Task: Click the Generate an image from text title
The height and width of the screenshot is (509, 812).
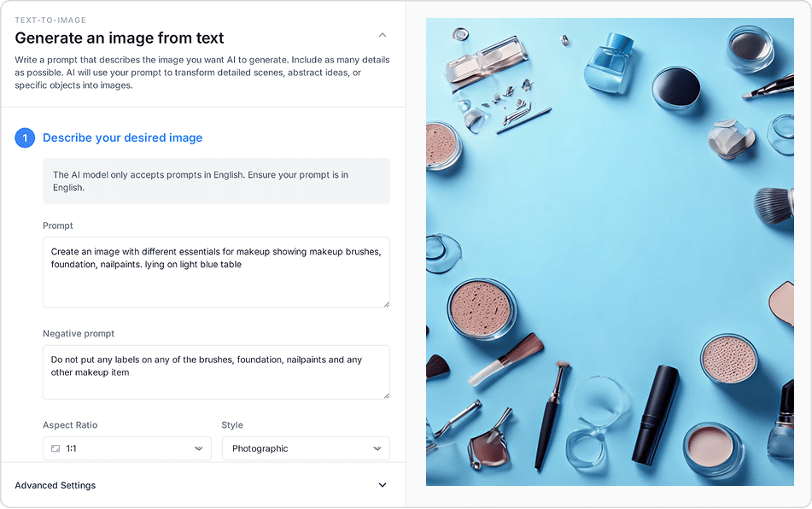Action: pos(120,38)
